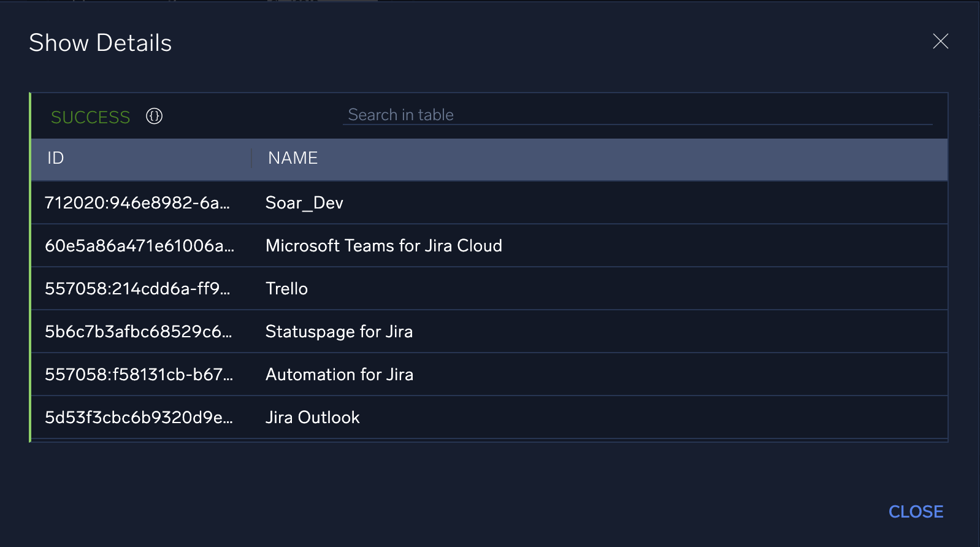The image size is (980, 547).
Task: Click the divider between ID and NAME headers
Action: tap(251, 158)
